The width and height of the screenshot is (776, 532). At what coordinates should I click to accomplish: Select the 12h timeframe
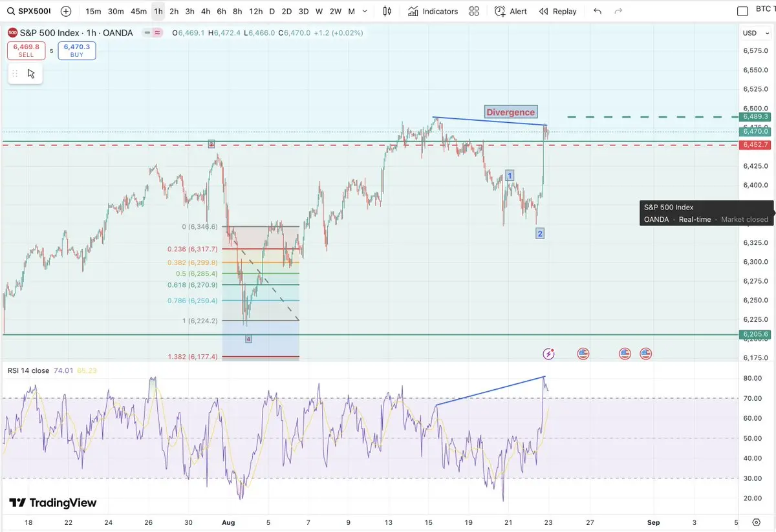(x=255, y=11)
